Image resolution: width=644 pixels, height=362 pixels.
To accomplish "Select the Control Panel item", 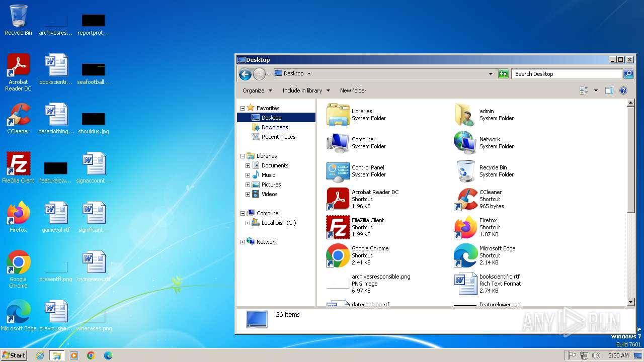I will (x=356, y=171).
